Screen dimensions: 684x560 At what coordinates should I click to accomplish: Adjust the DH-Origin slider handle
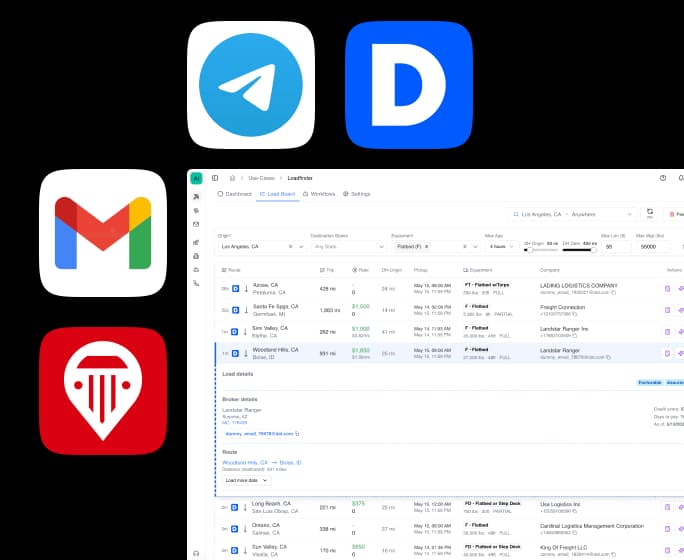pos(530,250)
